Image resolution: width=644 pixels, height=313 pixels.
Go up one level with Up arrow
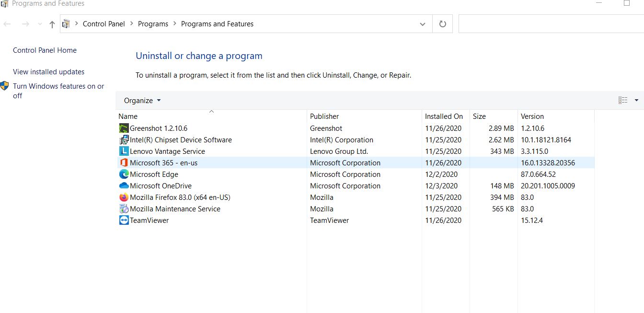(x=52, y=24)
